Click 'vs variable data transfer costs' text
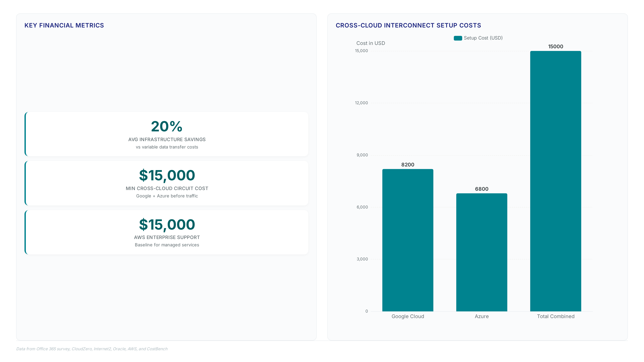Screen dimensions: 644x362 pos(167,147)
